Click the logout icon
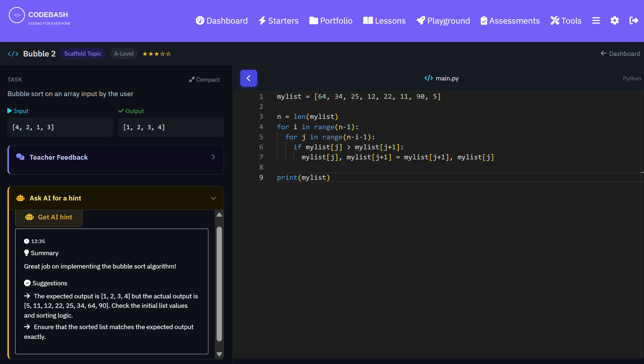The height and width of the screenshot is (364, 644). pyautogui.click(x=634, y=21)
